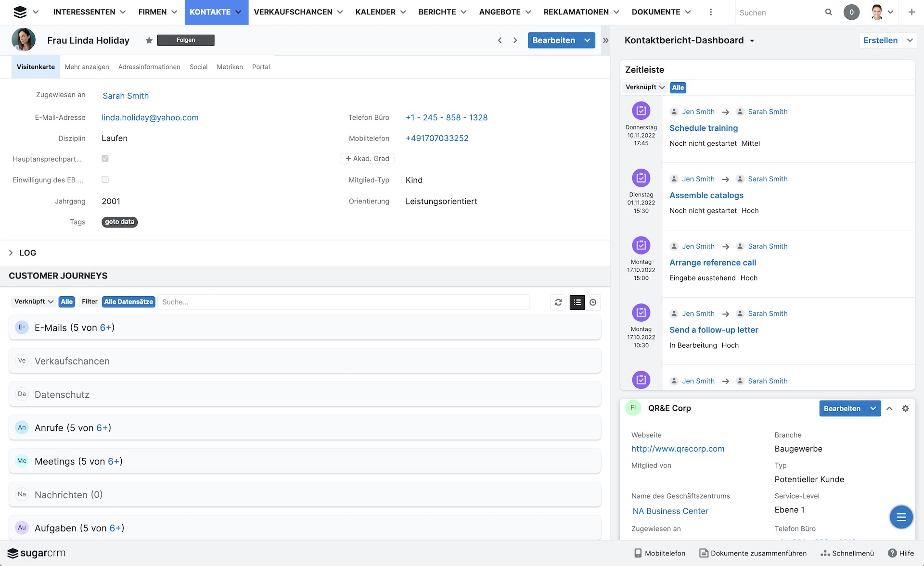924x566 pixels.
Task: Go to the next contact record arrow
Action: click(515, 40)
